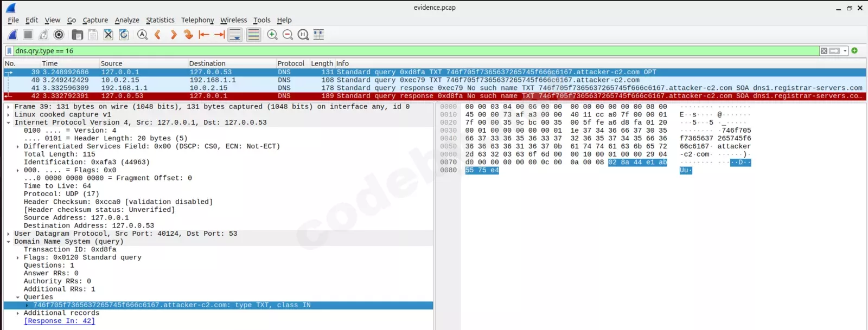868x330 pixels.
Task: Add a display filter button with plus icon
Action: coord(854,50)
